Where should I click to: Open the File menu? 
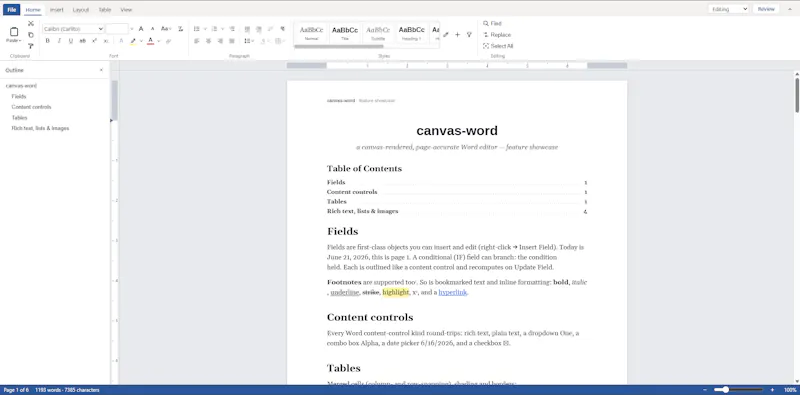[x=11, y=10]
